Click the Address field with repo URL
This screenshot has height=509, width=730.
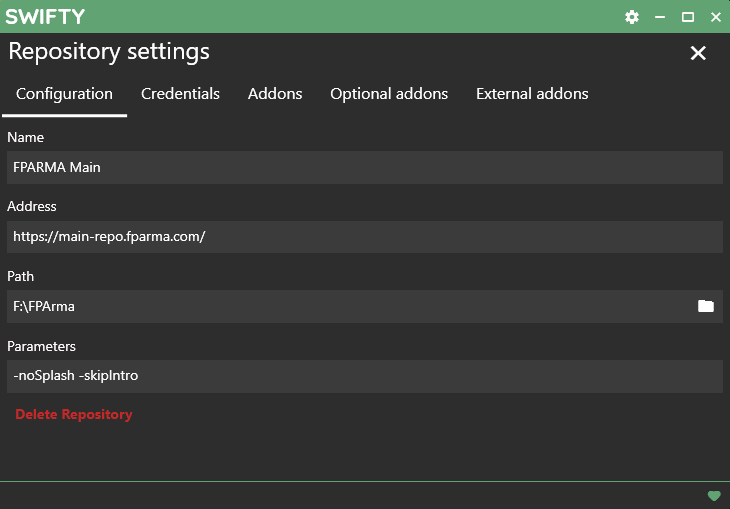[x=365, y=237]
